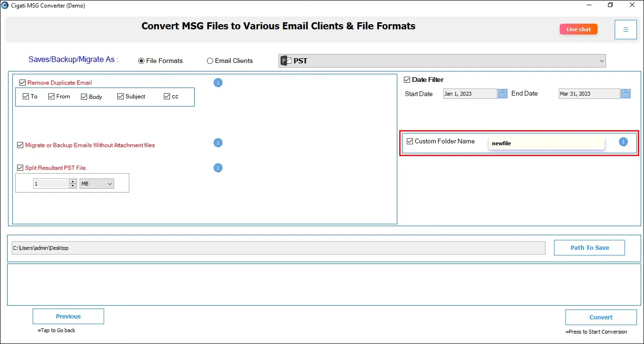Click the 'Saves/Backup/Migrate As :' label
The height and width of the screenshot is (344, 644).
(x=73, y=60)
